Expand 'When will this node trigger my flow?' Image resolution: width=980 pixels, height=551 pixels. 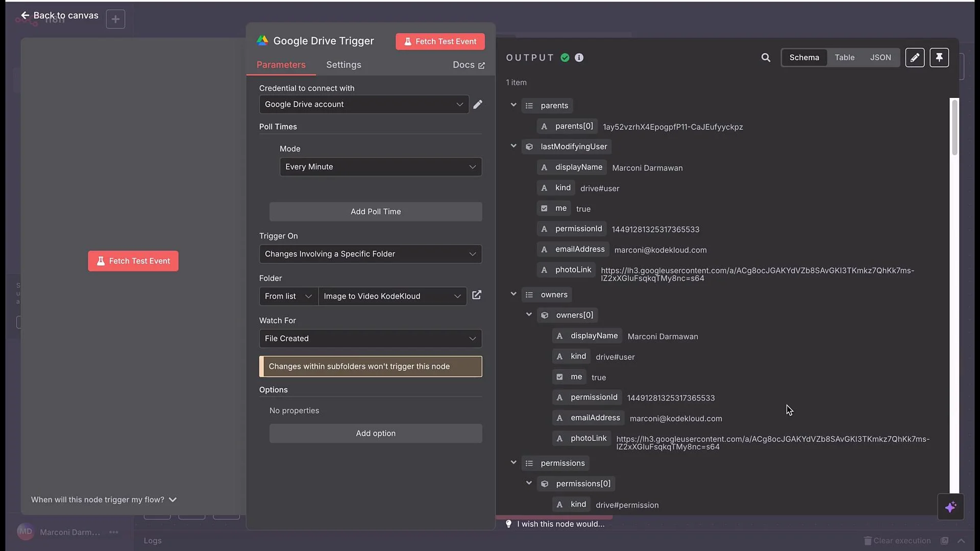click(104, 499)
